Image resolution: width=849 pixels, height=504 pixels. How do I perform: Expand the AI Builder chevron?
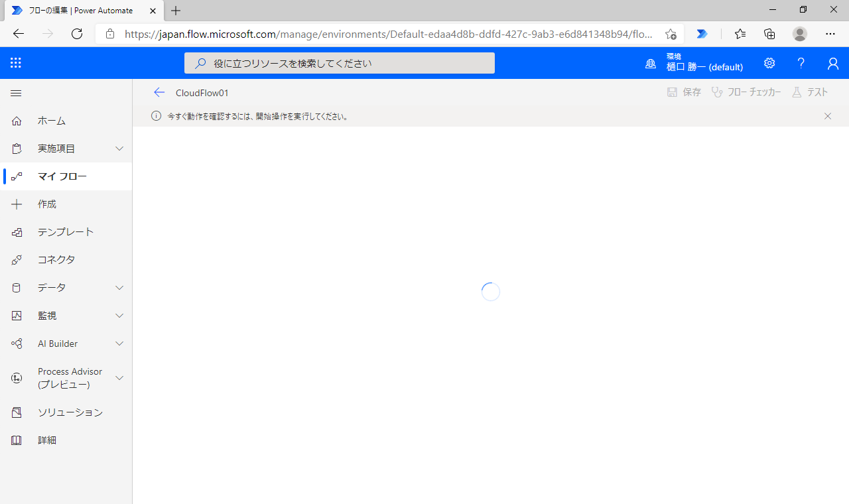pos(119,344)
